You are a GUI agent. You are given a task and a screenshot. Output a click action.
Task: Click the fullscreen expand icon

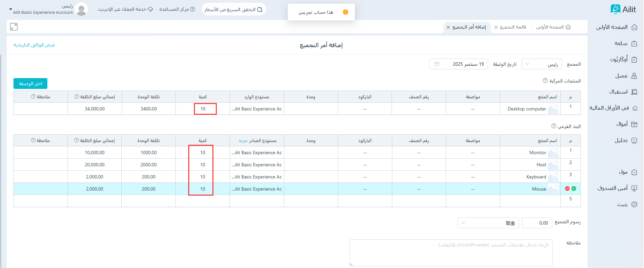coord(14,27)
